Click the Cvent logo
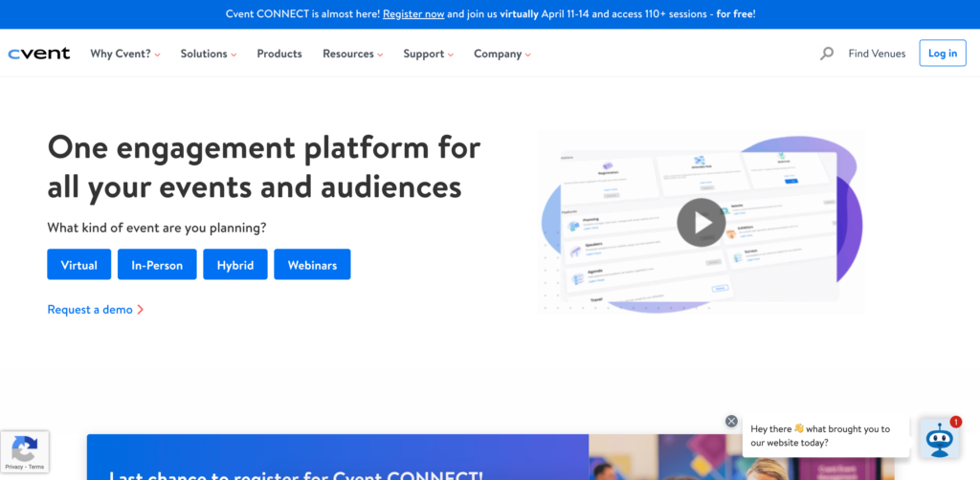The image size is (980, 480). coord(38,54)
